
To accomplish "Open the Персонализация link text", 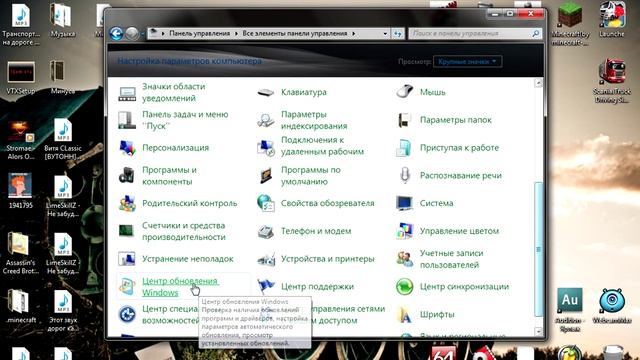I will click(176, 148).
